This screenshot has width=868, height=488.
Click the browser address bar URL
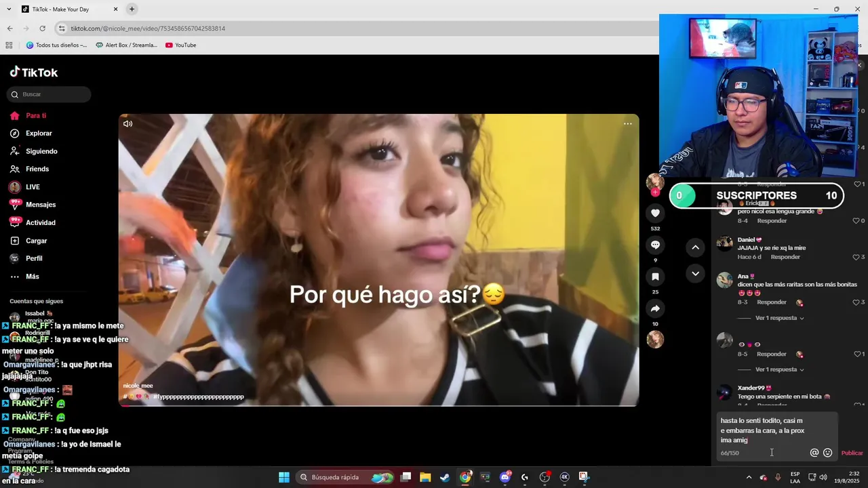(148, 28)
